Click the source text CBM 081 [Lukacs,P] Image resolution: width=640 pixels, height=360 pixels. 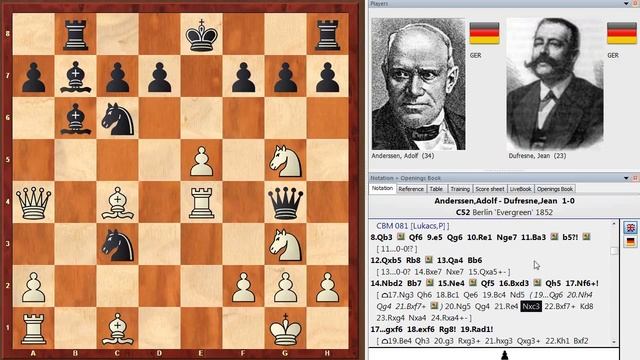[x=412, y=226]
